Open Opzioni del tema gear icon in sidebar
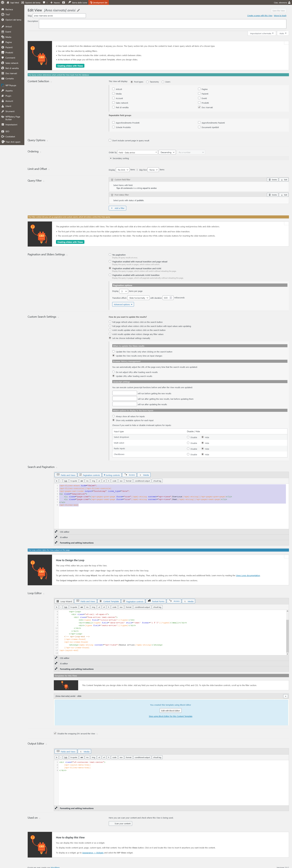This screenshot has width=292, height=868. [3, 20]
